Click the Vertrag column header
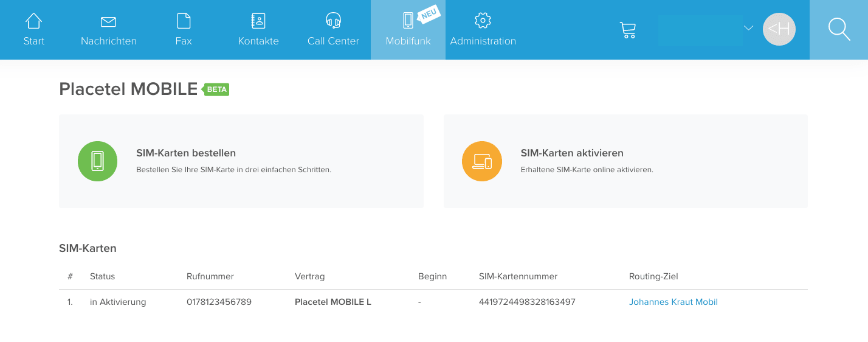868x342 pixels. tap(310, 276)
